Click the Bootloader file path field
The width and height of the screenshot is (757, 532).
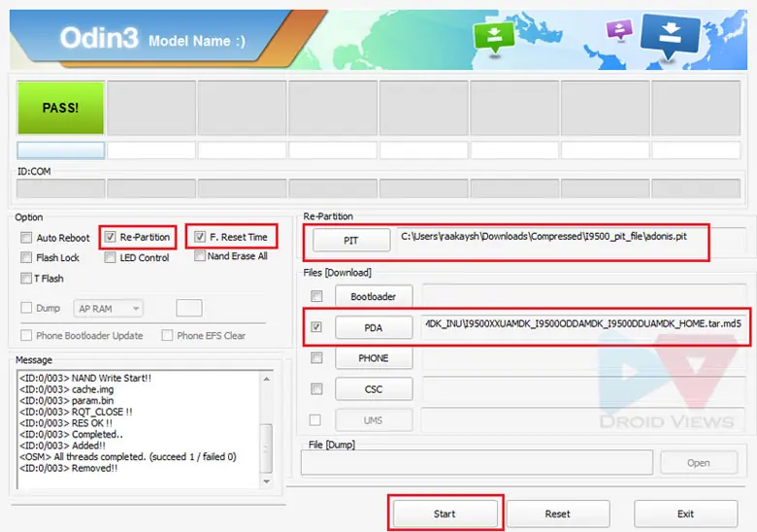point(584,296)
